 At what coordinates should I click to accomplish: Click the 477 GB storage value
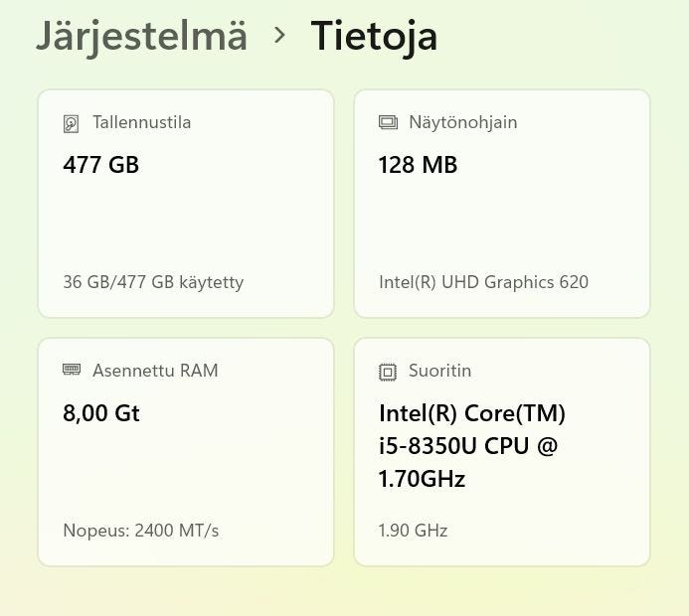click(x=100, y=165)
